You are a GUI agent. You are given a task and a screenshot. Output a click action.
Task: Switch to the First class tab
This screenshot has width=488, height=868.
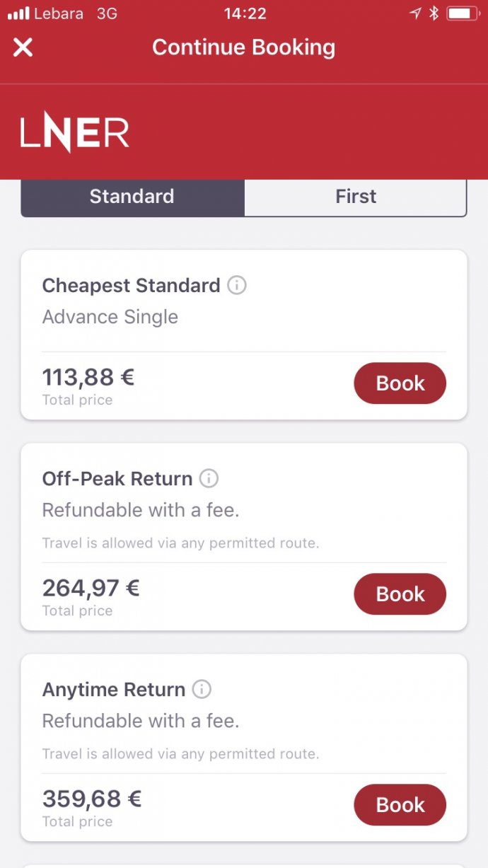355,197
